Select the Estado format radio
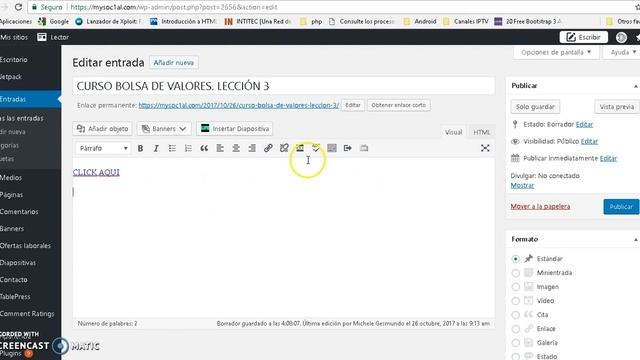640x360 pixels. (516, 357)
